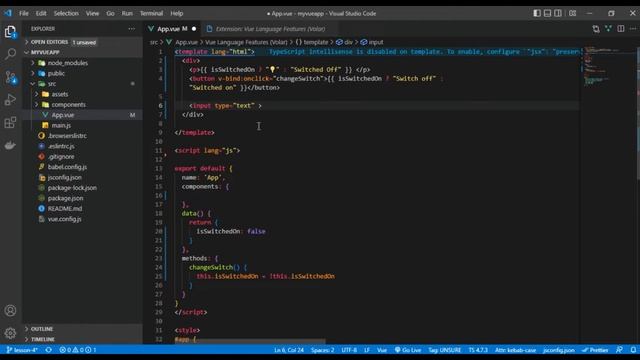Screen dimensions: 640x360
Task: Click the VS Code logo icon
Action: [8, 13]
